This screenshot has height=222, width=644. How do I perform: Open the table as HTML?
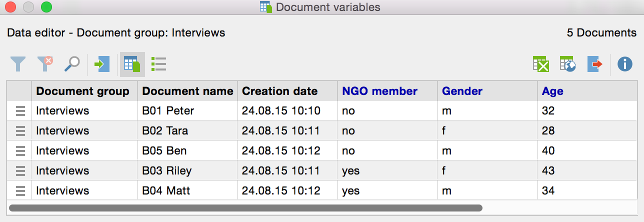568,64
